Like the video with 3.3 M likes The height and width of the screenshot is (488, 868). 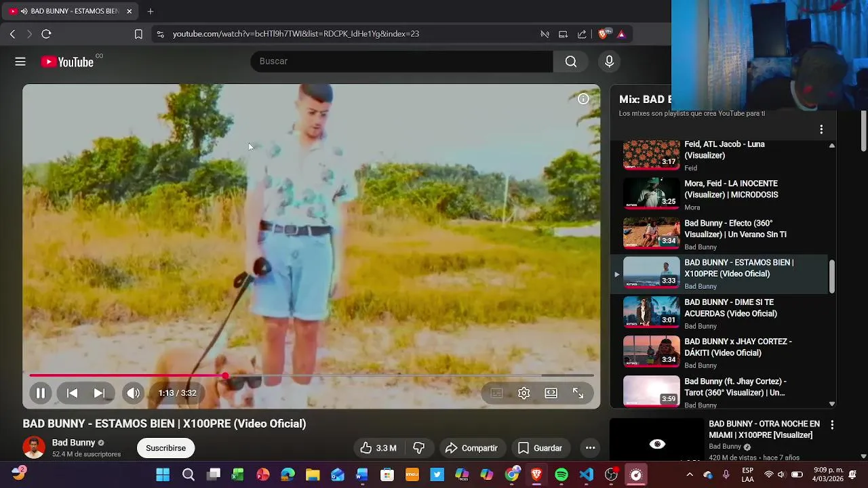[x=378, y=448]
